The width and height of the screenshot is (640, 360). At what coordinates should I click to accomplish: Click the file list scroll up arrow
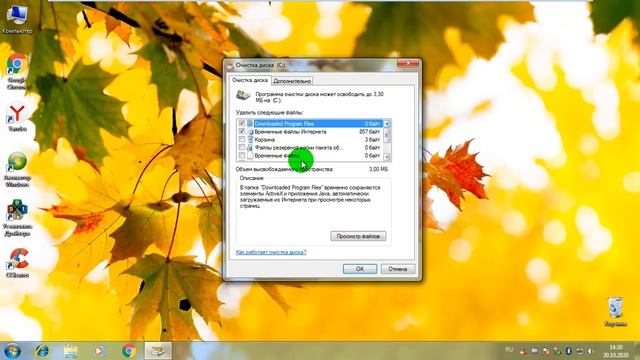click(x=387, y=123)
